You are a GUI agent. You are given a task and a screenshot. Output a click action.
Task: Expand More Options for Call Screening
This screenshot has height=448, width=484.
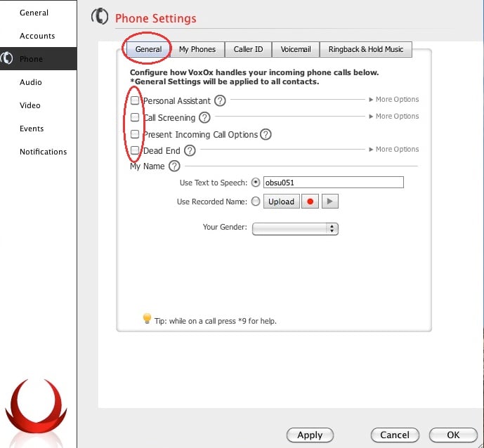pos(394,117)
